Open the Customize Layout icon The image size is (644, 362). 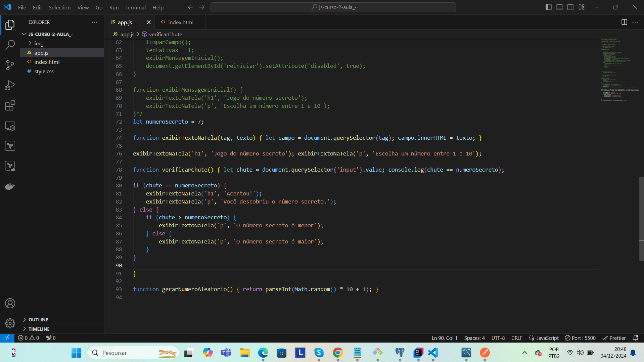(582, 7)
